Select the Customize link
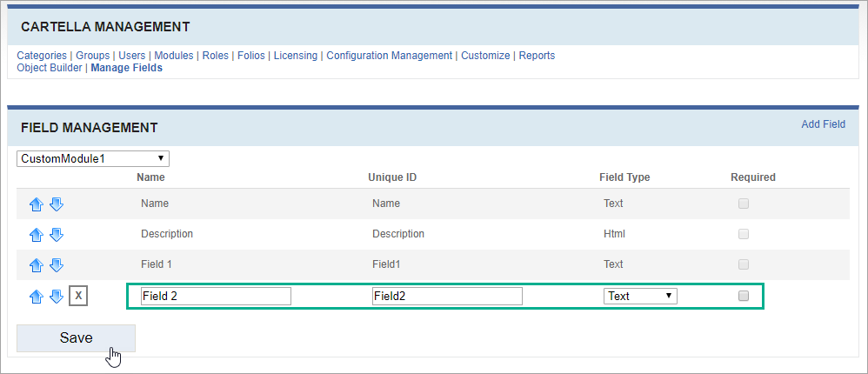The width and height of the screenshot is (868, 374). pyautogui.click(x=485, y=56)
